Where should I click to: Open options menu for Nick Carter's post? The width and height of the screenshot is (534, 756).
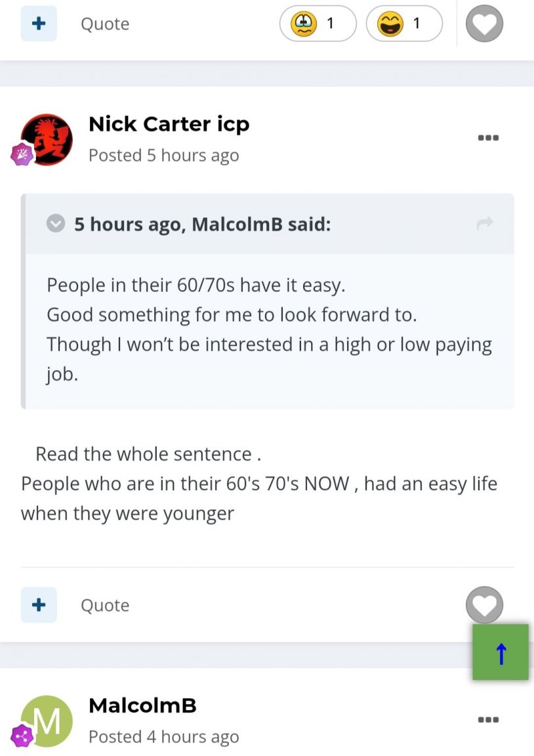point(489,138)
